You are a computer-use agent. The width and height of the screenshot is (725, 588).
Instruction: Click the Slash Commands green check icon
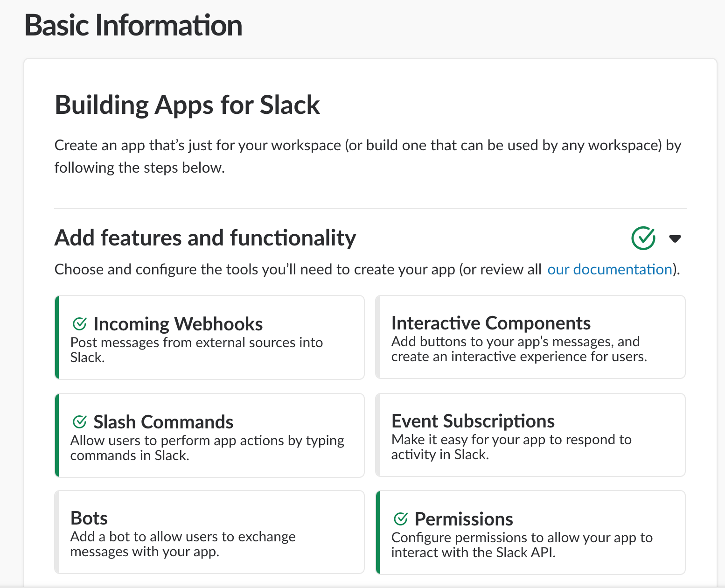point(80,422)
